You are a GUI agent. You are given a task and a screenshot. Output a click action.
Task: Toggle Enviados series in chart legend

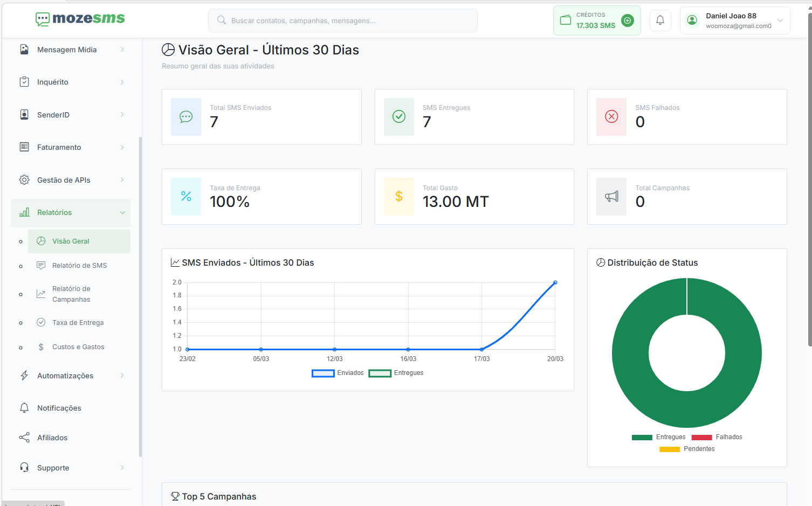pyautogui.click(x=338, y=373)
